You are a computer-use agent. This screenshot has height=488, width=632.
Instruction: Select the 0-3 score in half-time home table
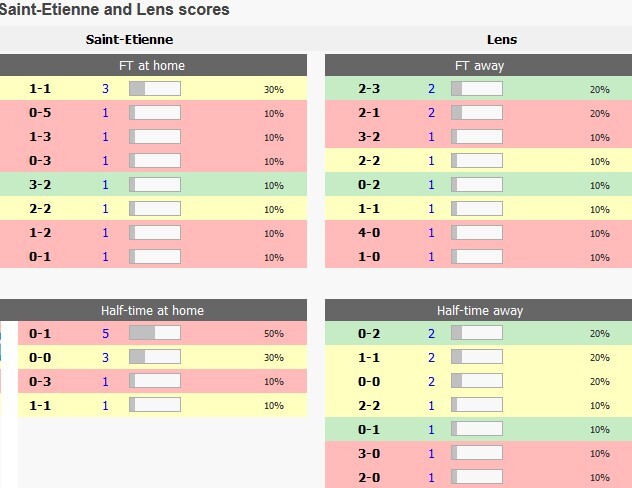coord(41,381)
